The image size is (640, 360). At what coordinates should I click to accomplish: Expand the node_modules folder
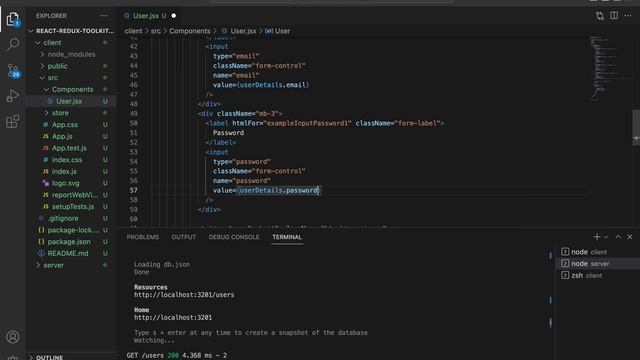click(x=71, y=54)
